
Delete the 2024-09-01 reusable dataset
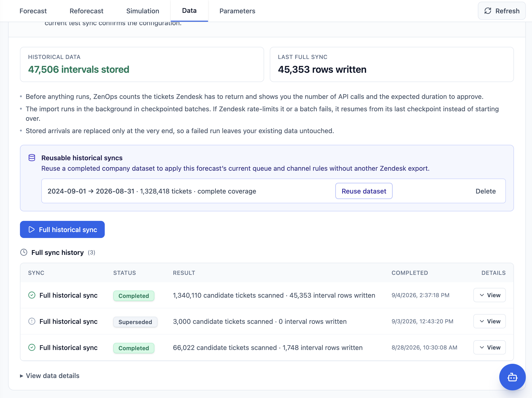coord(486,191)
